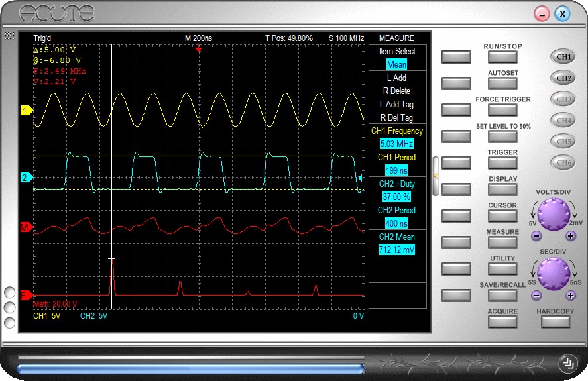Click softkey beside Item Select
Screen dimensions: 588x381
pyautogui.click(x=456, y=57)
